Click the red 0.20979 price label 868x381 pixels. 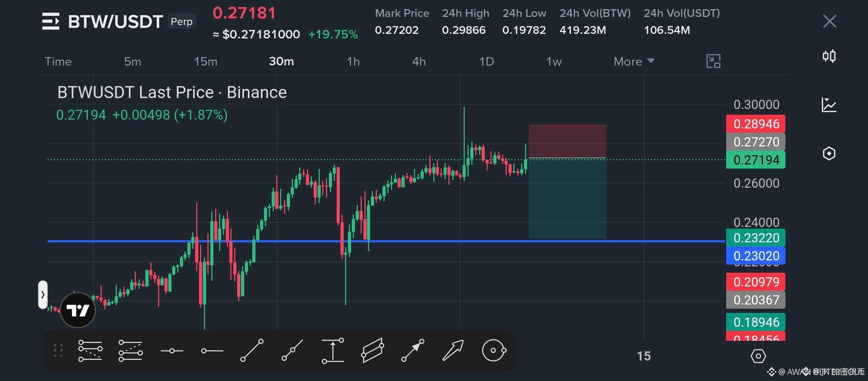pos(756,282)
